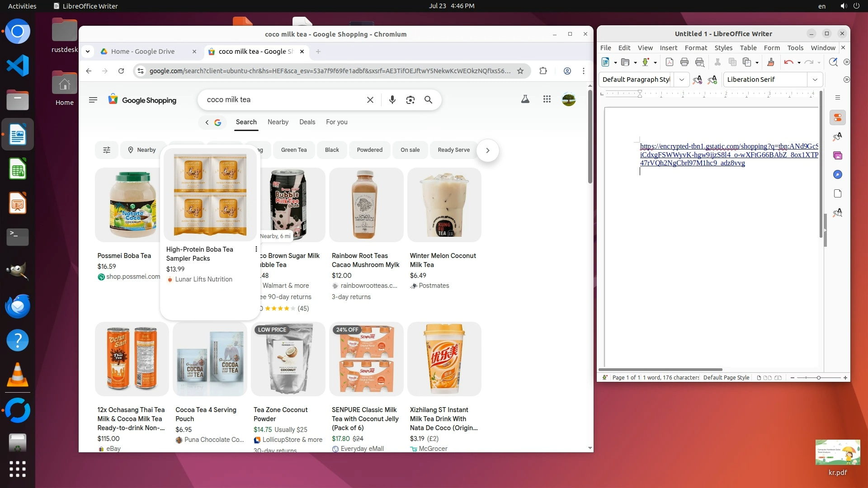
Task: Open the Format menu in Writer
Action: [695, 48]
